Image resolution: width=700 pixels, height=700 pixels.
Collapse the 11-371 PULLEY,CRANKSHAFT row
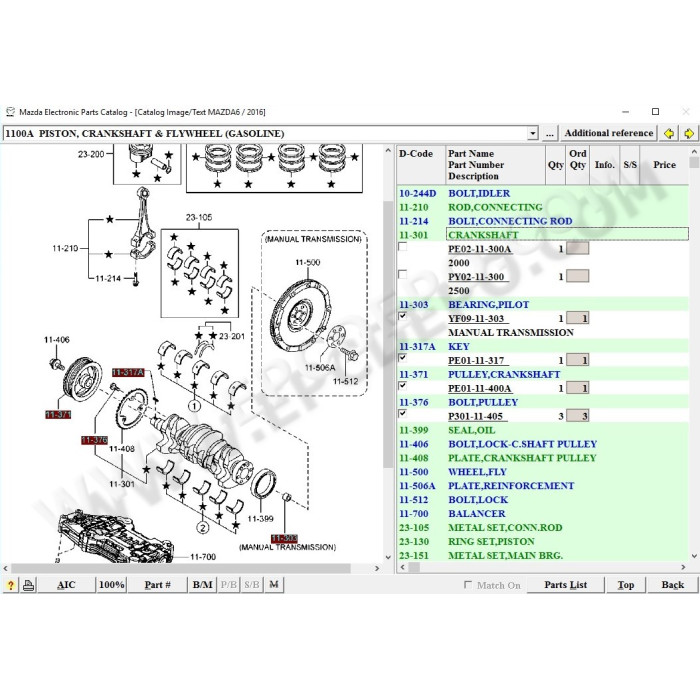[x=542, y=374]
